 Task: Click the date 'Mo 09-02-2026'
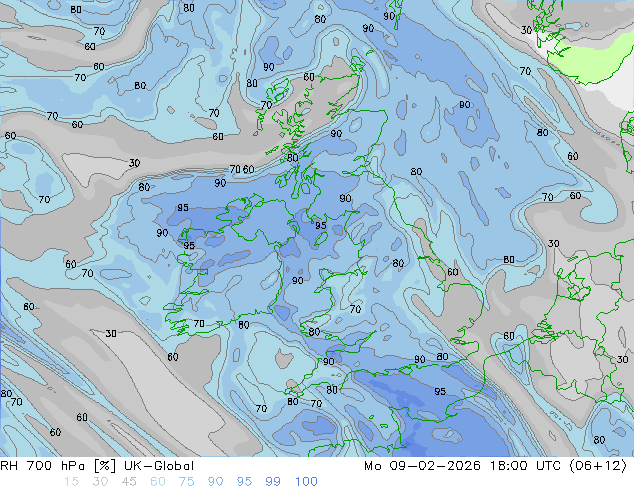[x=423, y=466]
